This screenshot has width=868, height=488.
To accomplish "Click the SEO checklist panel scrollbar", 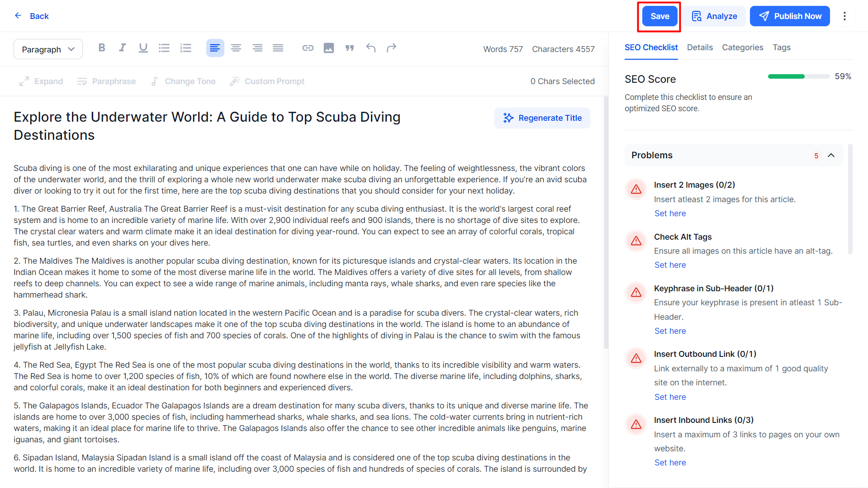I will 850,199.
